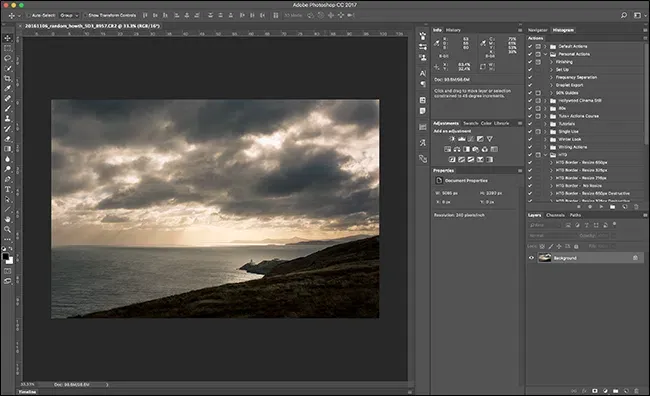Select the Crop tool

pyautogui.click(x=7, y=78)
